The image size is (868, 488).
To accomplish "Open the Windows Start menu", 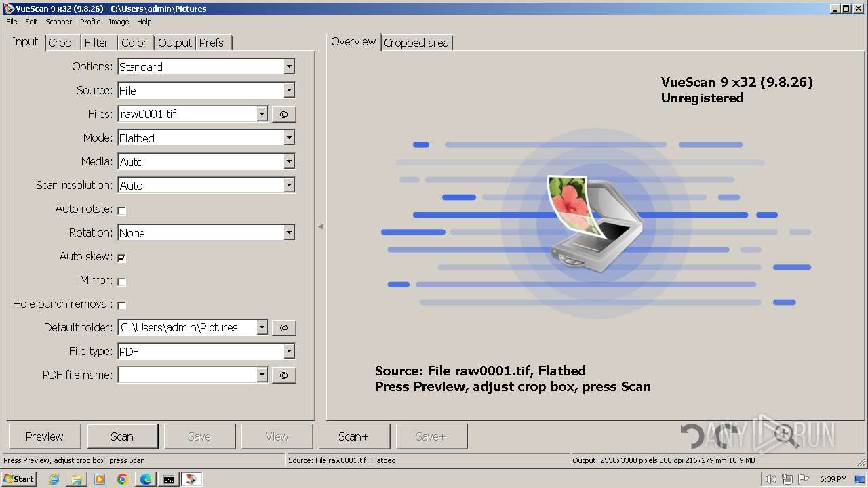I will (19, 479).
